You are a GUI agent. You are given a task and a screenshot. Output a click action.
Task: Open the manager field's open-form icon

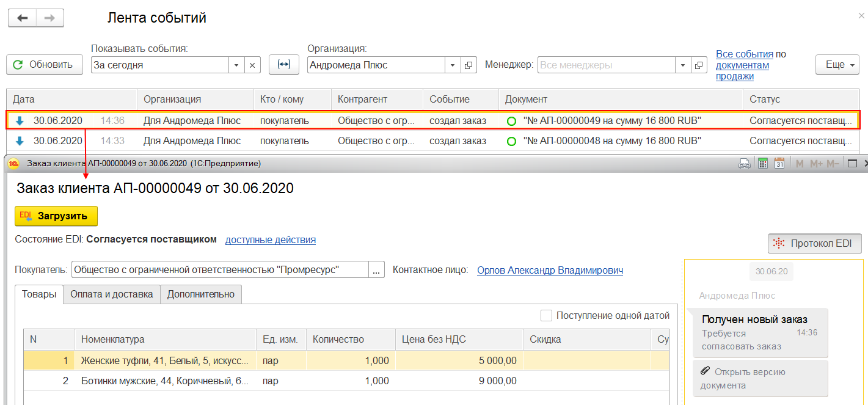pos(699,65)
